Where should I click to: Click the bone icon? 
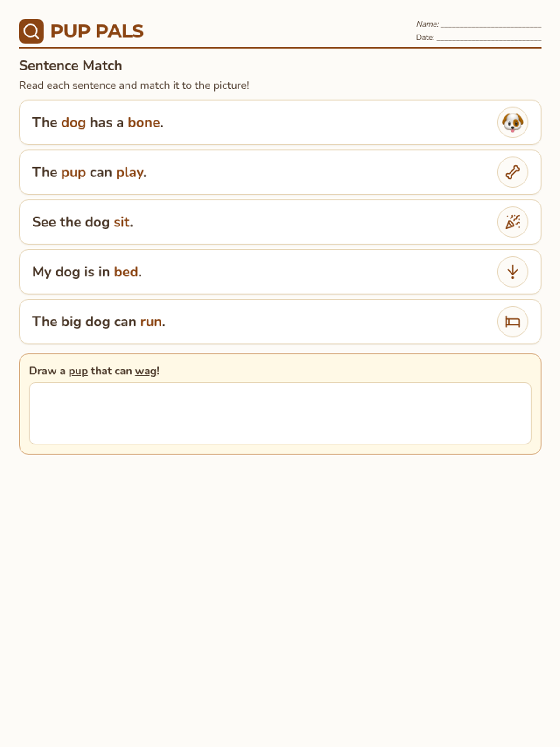(512, 172)
